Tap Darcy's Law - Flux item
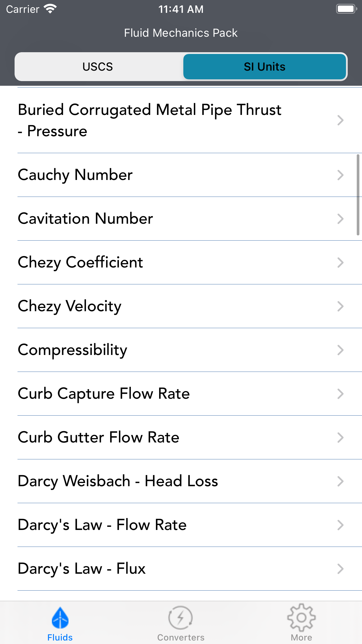The image size is (362, 644). (82, 569)
